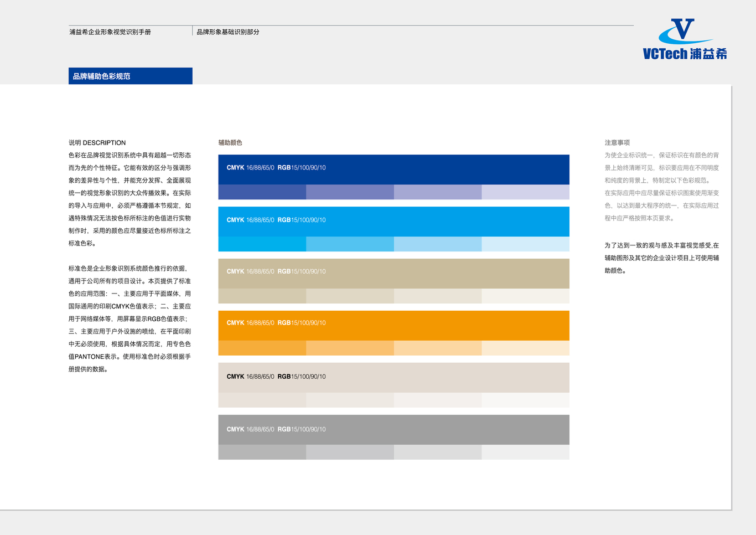Select second tint under khaki swatch

pos(350,296)
